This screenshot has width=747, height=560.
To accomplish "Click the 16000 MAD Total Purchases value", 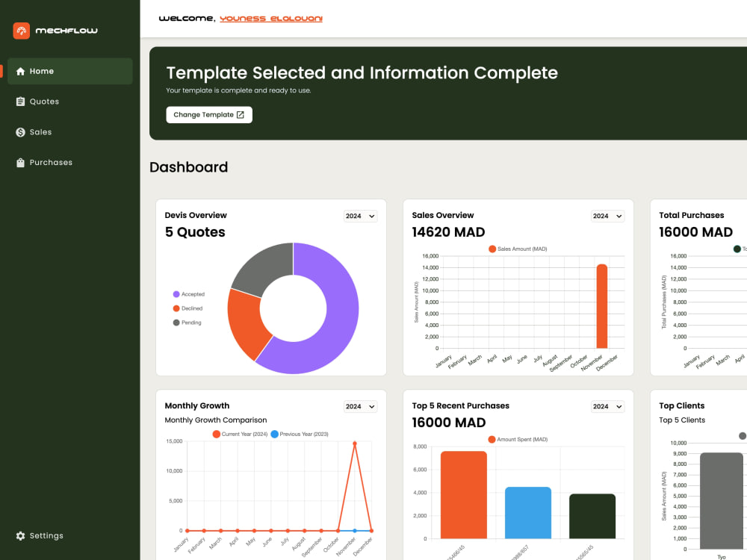I will (x=695, y=232).
